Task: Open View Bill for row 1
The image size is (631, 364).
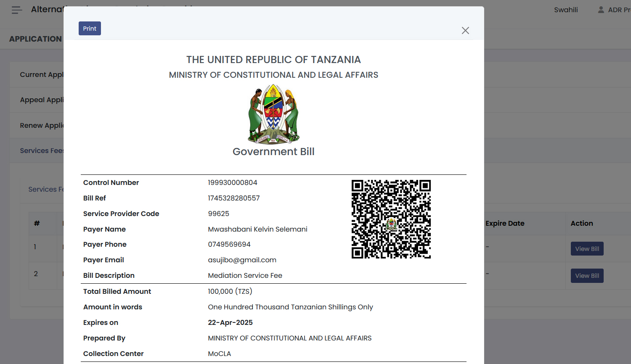Action: click(587, 249)
